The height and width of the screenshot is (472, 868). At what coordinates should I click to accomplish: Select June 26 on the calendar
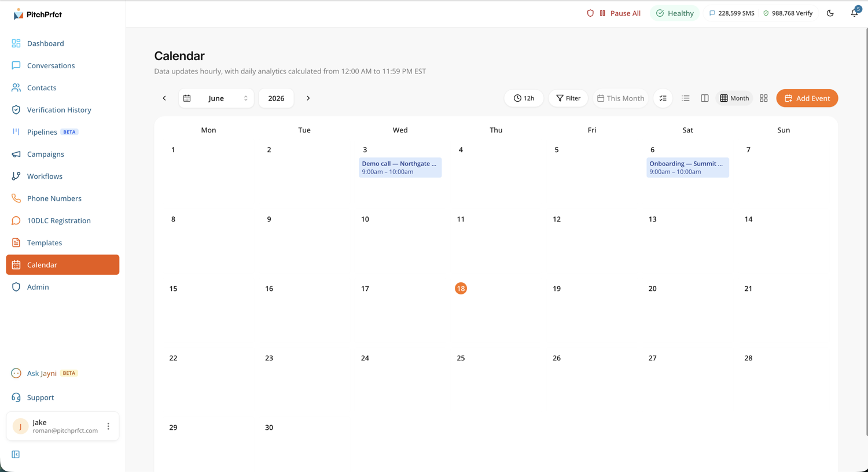tap(557, 358)
